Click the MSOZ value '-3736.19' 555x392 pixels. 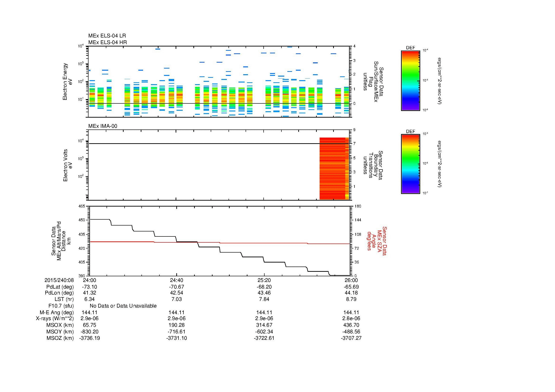click(x=89, y=338)
